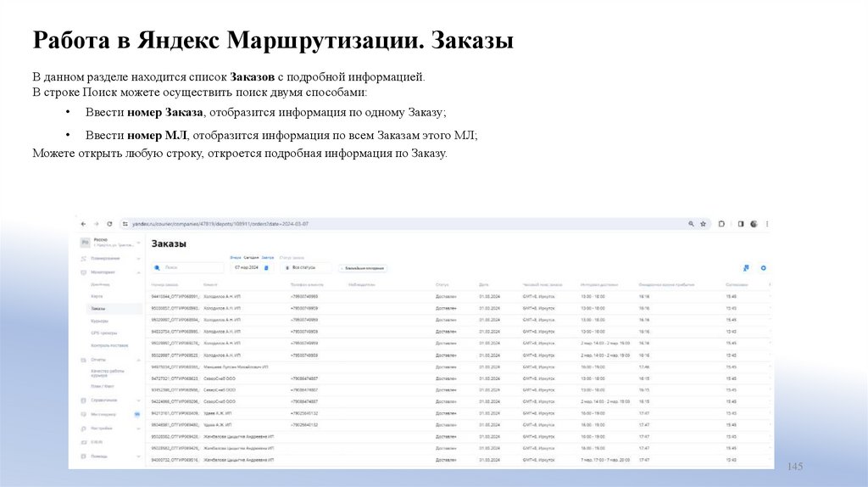Open Курьеры in the sidebar
This screenshot has width=868, height=487.
[x=100, y=321]
